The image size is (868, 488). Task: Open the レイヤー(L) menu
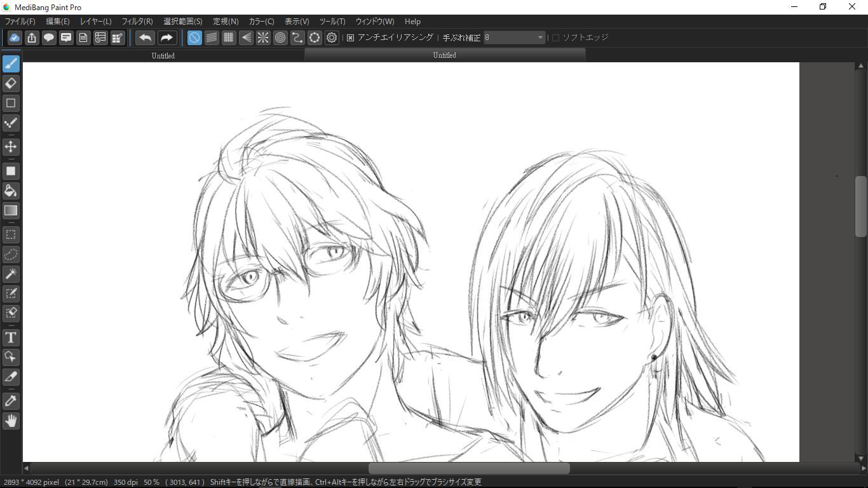point(96,22)
